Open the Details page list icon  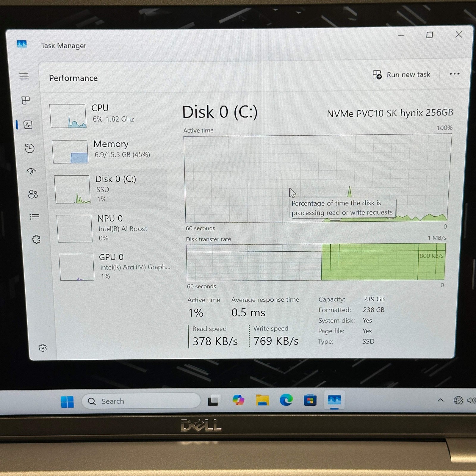click(35, 217)
